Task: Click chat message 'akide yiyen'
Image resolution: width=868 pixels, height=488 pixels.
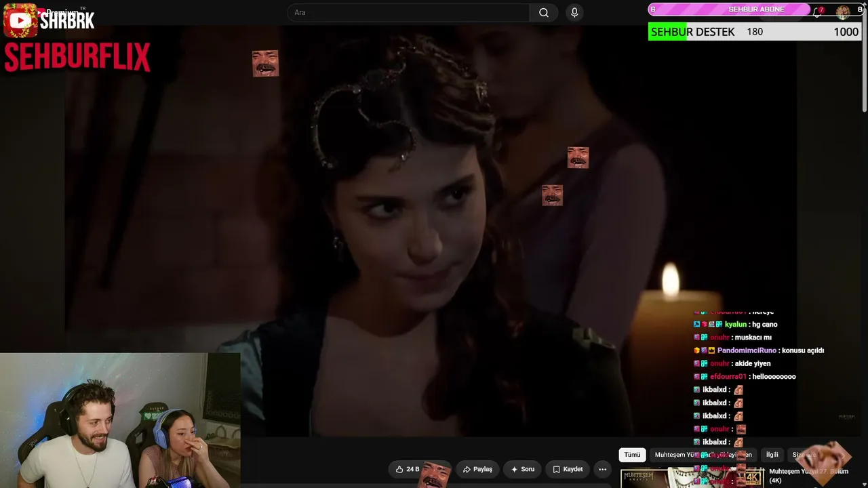Action: coord(752,364)
